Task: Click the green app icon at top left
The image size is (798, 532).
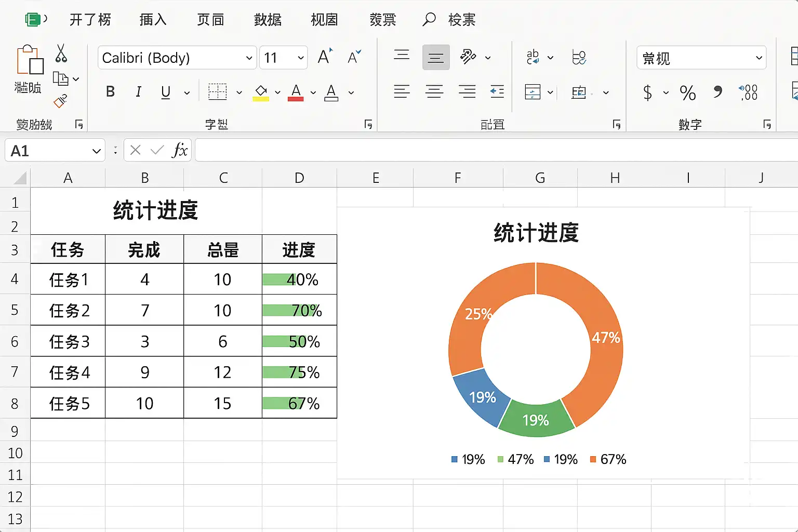Action: pyautogui.click(x=33, y=20)
